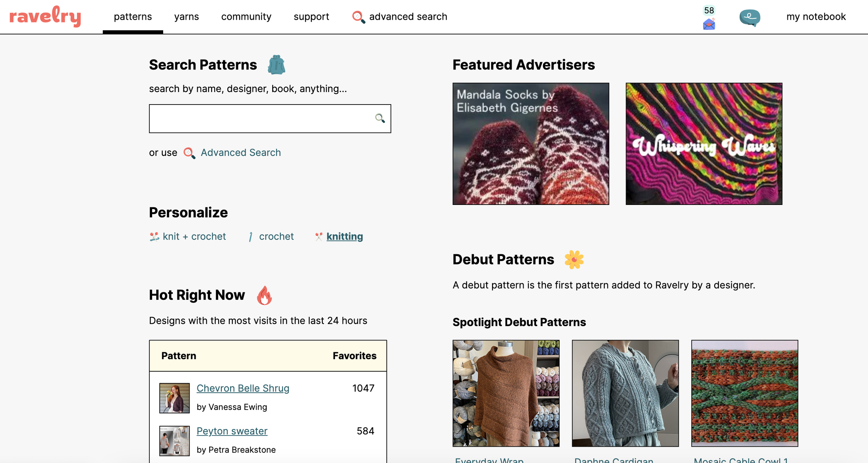The image size is (868, 463).
Task: Select the knitting preference
Action: [x=339, y=237]
